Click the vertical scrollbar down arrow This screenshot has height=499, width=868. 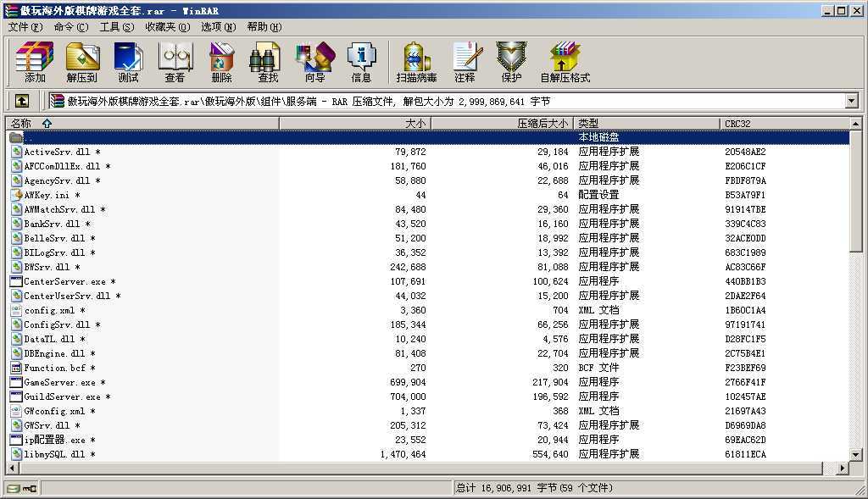(x=856, y=455)
